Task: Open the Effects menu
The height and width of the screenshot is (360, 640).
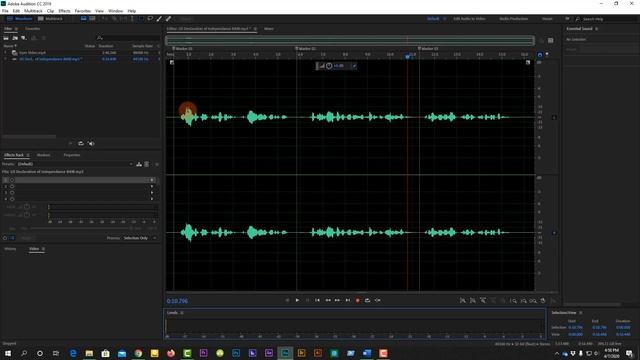Action: point(64,11)
